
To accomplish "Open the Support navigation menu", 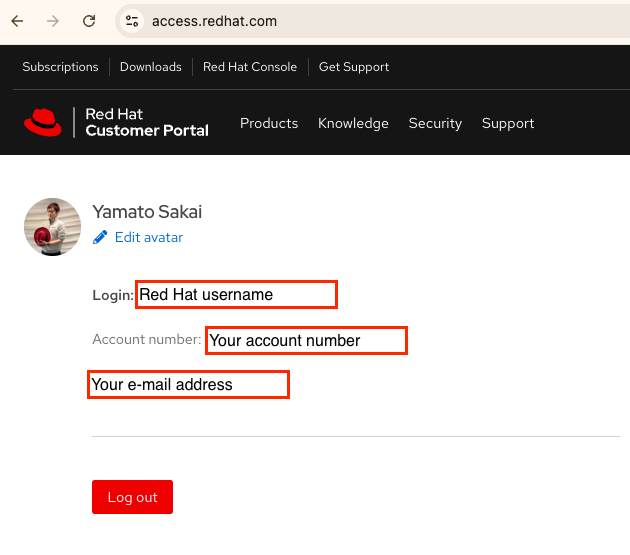I will click(508, 123).
